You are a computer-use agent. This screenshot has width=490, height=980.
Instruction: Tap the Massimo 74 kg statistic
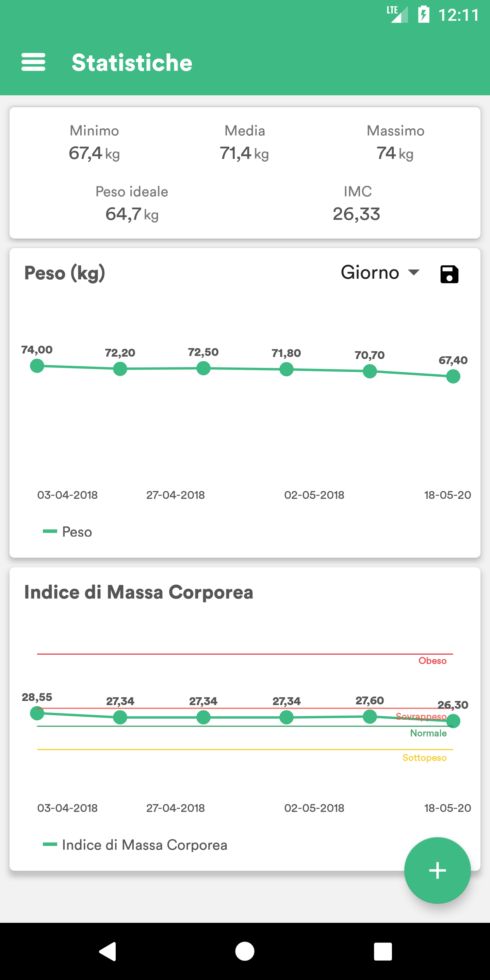[395, 153]
